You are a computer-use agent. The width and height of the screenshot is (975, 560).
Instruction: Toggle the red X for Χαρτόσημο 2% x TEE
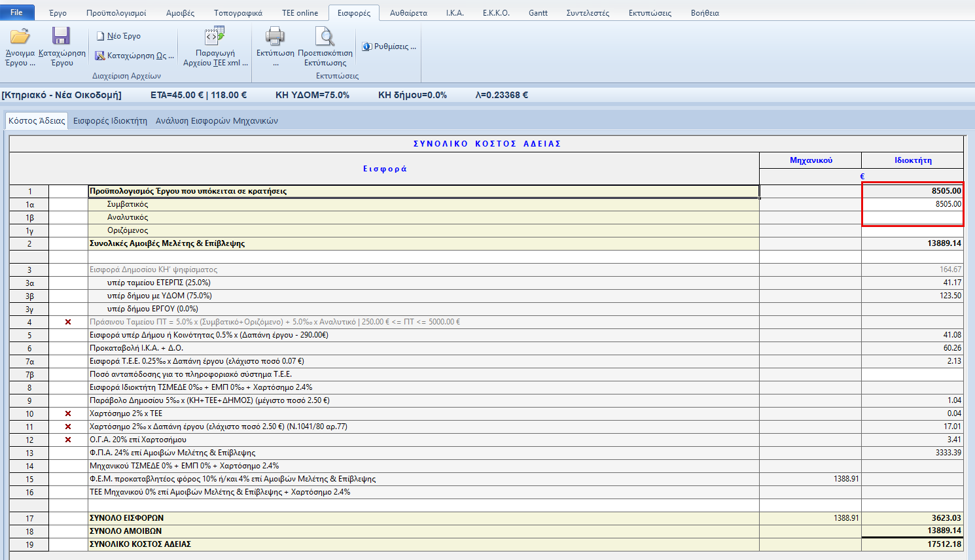coord(68,413)
